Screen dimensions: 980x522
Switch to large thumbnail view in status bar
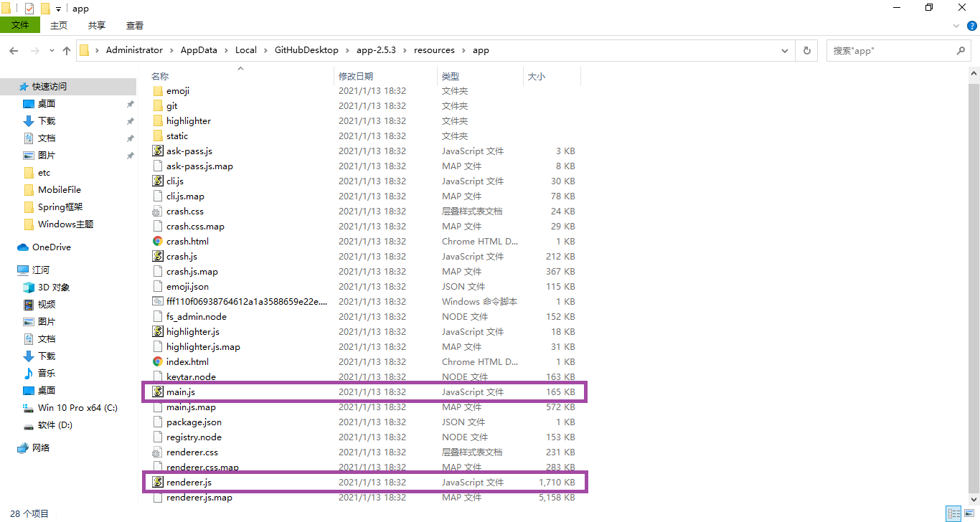click(970, 513)
